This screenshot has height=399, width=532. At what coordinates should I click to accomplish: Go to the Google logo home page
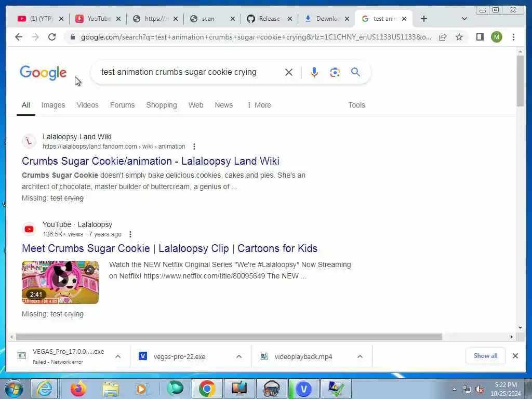[43, 72]
